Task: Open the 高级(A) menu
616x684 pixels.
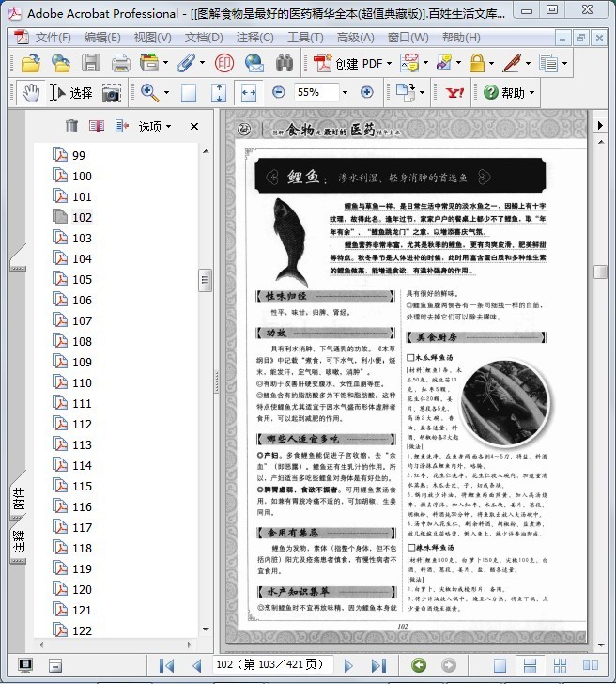Action: point(355,38)
